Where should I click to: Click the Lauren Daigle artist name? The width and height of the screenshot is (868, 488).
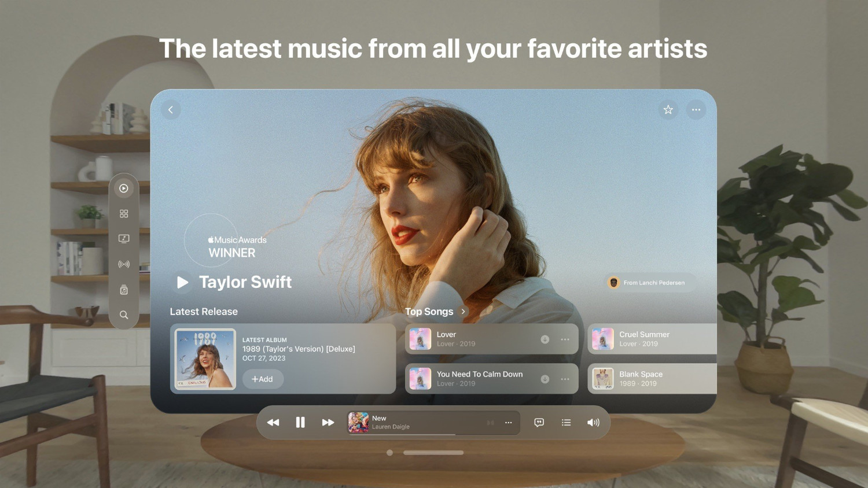[x=391, y=427]
